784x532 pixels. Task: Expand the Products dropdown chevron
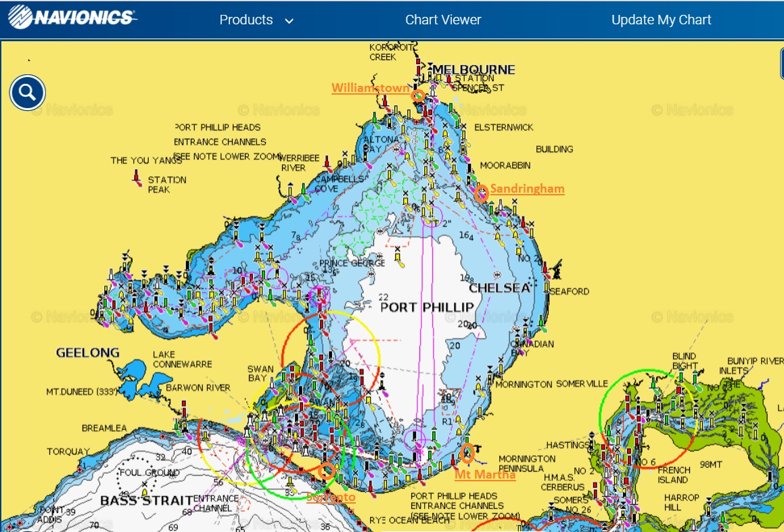[x=289, y=21]
